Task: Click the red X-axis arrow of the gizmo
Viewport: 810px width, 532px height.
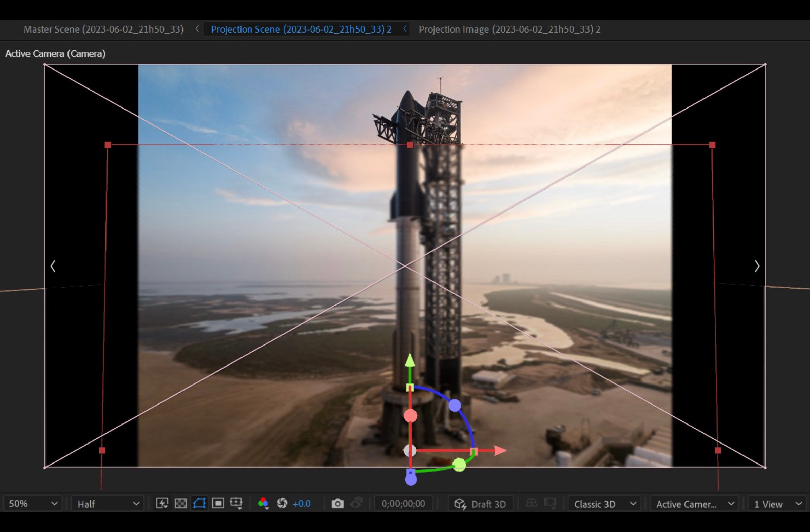Action: (500, 450)
